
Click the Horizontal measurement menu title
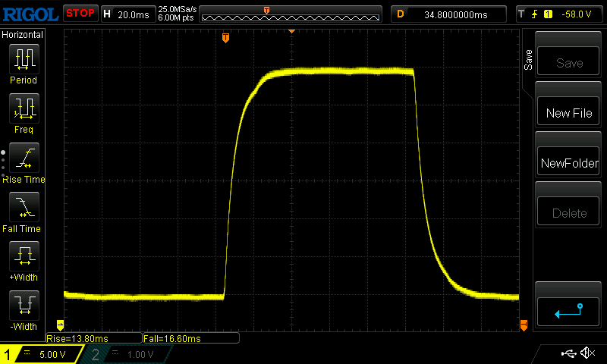click(22, 35)
